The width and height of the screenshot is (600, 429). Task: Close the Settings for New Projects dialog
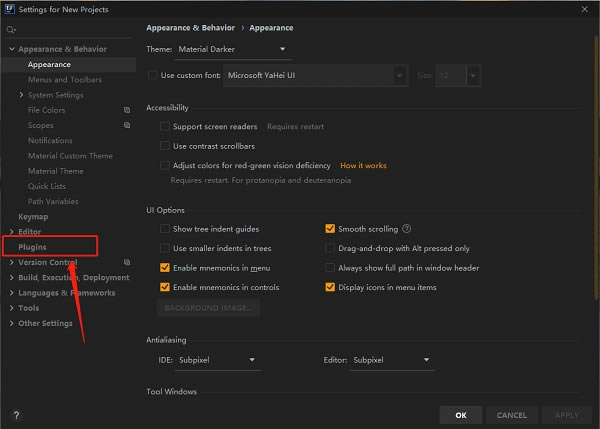(584, 9)
